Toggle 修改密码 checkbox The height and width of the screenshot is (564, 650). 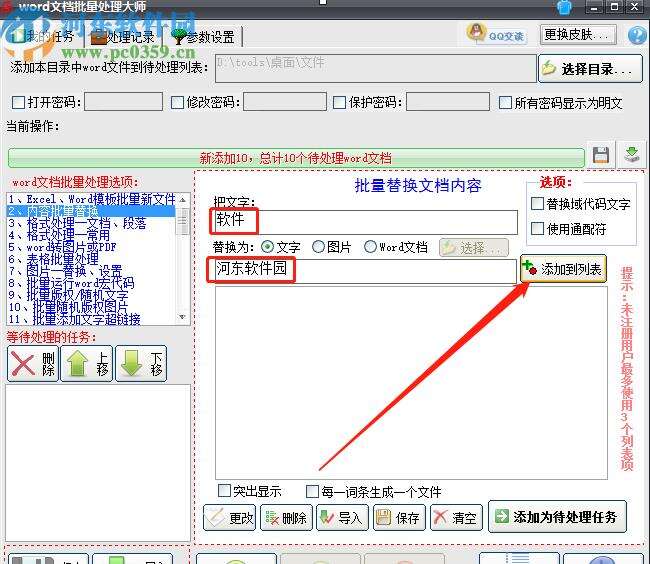pos(177,102)
